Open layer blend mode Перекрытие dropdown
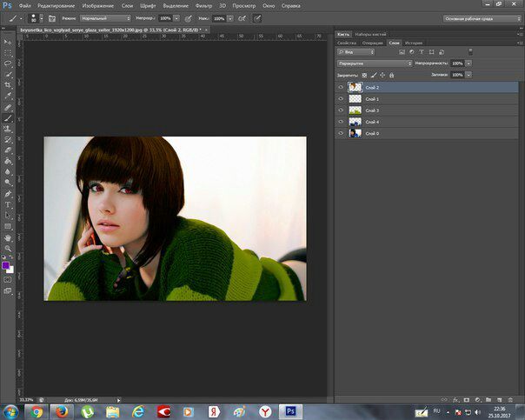This screenshot has height=420, width=525. [375, 63]
